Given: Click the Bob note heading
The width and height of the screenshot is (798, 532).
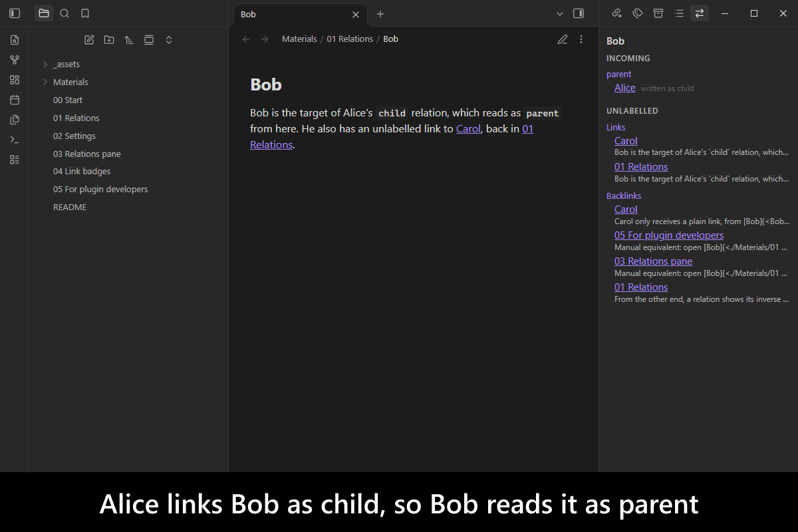Looking at the screenshot, I should (x=266, y=84).
